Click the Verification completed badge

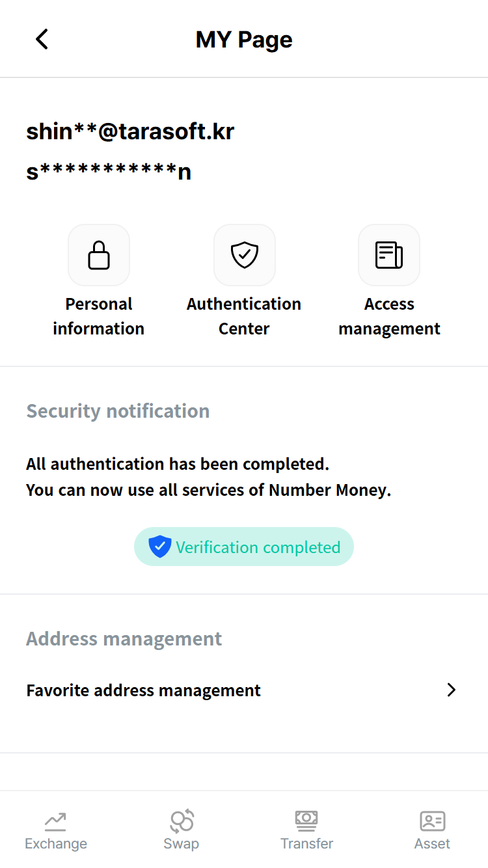[x=244, y=547]
